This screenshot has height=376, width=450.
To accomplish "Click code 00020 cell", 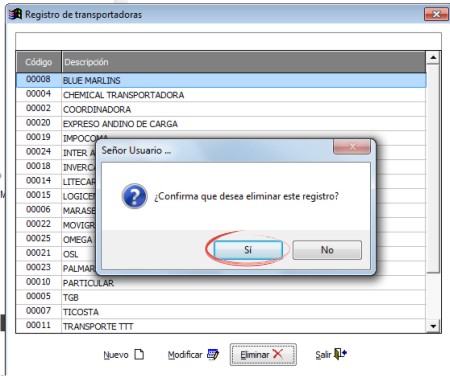I will tap(39, 123).
